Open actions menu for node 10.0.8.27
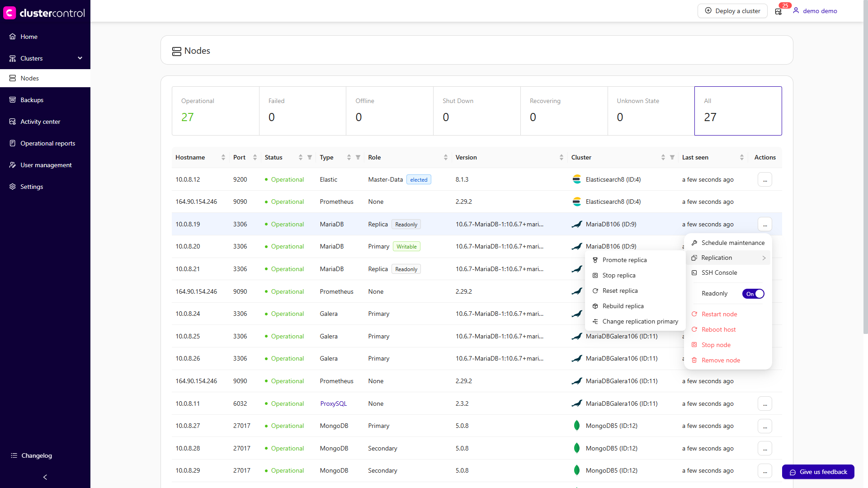The image size is (868, 488). pyautogui.click(x=764, y=426)
